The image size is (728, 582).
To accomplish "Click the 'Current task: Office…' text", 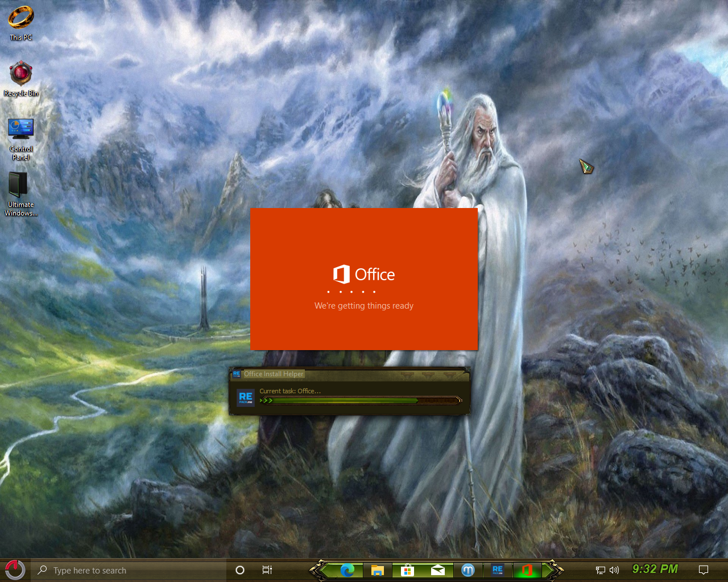I will (x=290, y=391).
